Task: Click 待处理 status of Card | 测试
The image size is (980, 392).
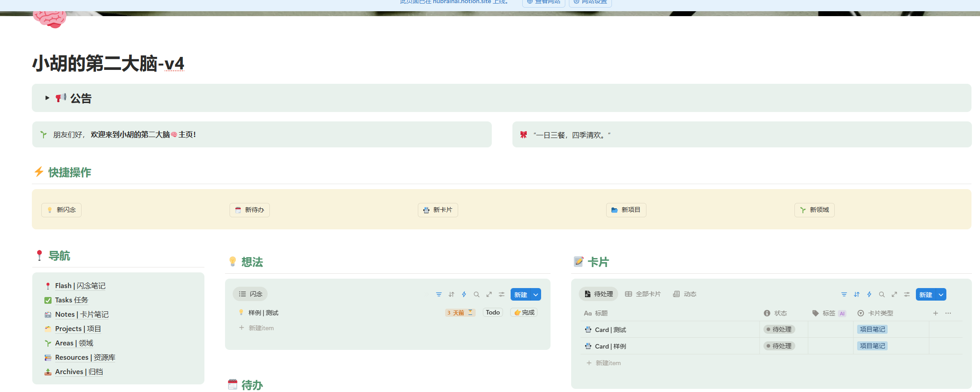Action: point(779,329)
